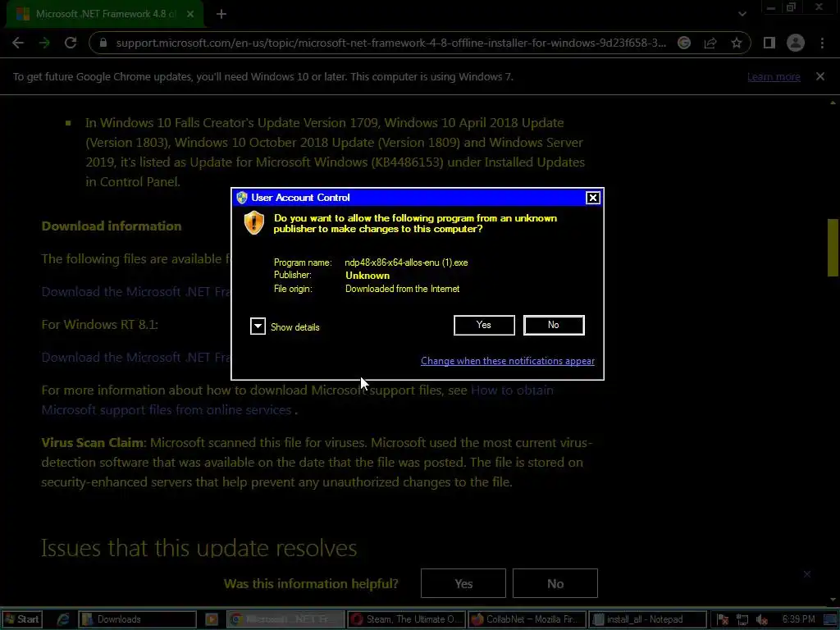The image size is (840, 630).
Task: Open a new Chrome tab
Action: click(221, 14)
